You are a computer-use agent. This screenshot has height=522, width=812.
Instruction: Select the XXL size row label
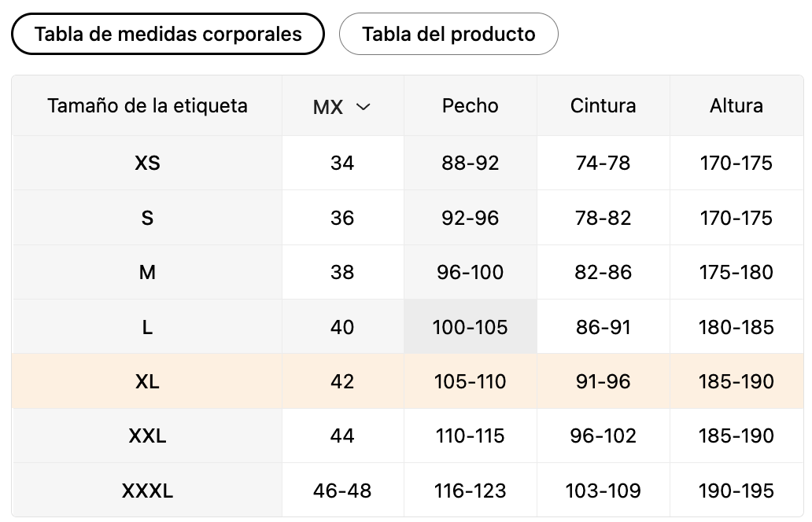(147, 436)
